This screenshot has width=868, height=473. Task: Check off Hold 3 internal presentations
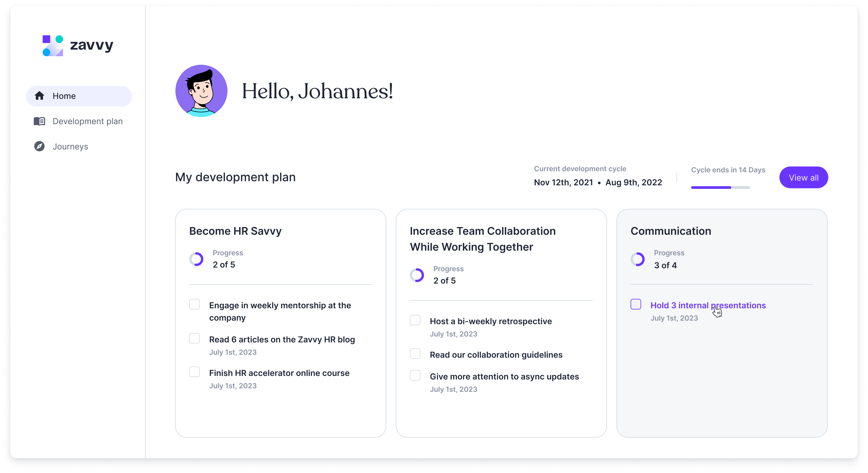point(636,304)
